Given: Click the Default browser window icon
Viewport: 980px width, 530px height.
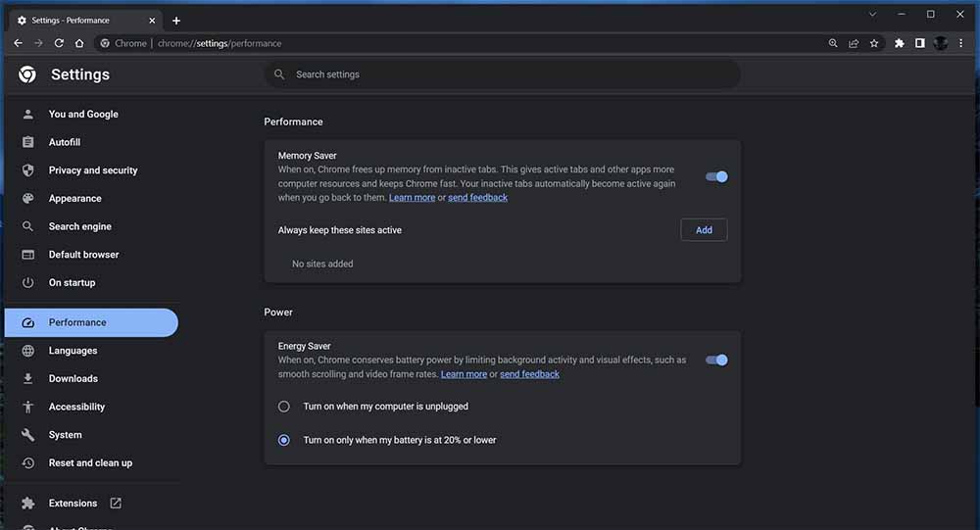Looking at the screenshot, I should coord(28,255).
